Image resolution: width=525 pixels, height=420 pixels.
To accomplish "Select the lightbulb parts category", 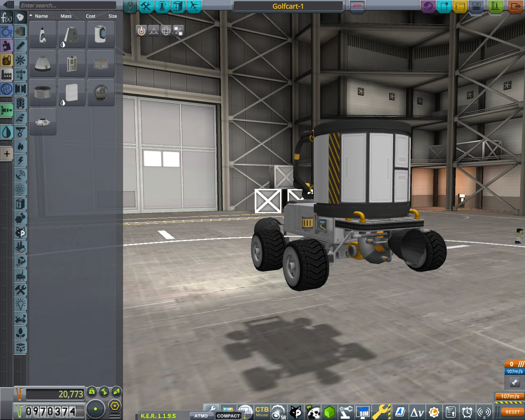I will click(x=21, y=304).
